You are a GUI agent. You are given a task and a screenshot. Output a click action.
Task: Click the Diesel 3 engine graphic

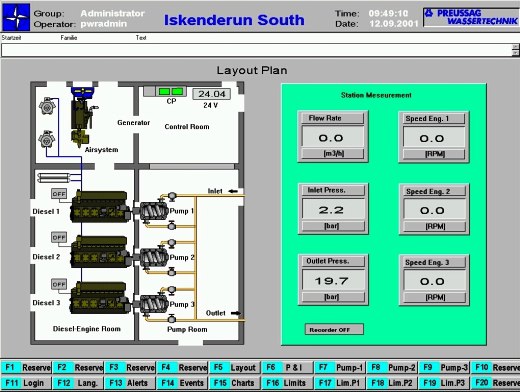click(100, 298)
